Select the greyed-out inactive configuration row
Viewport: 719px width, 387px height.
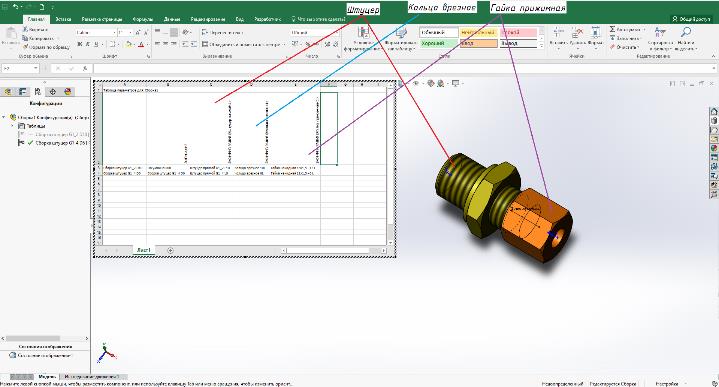[x=53, y=134]
